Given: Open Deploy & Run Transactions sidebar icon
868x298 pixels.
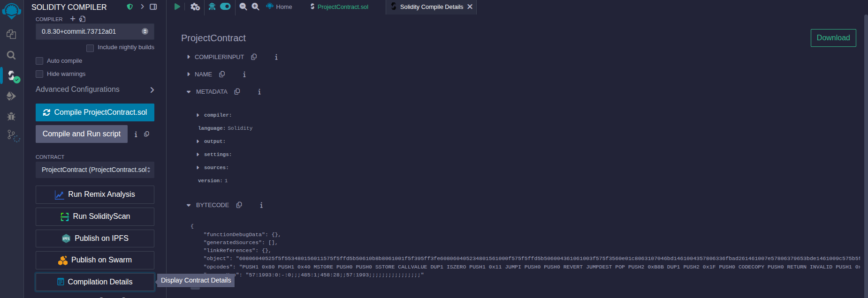Looking at the screenshot, I should click(x=12, y=96).
